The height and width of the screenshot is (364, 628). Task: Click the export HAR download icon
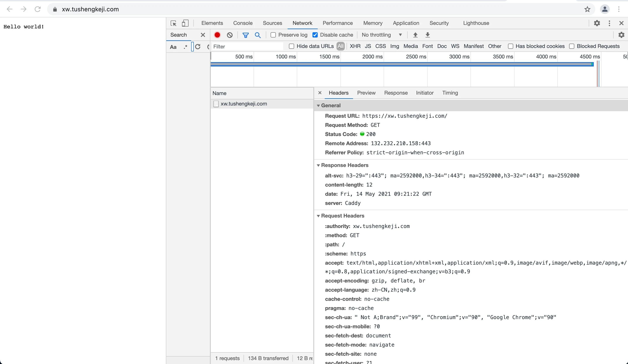point(427,35)
